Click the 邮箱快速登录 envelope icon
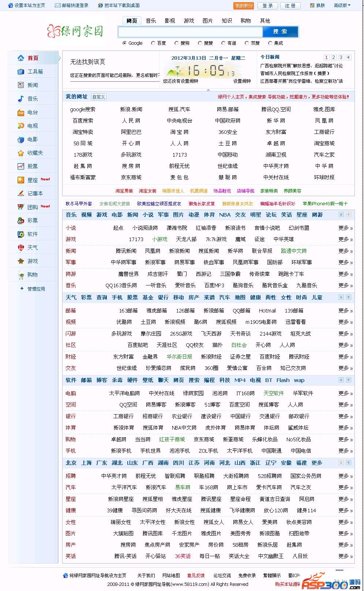The height and width of the screenshot is (591, 364). (57, 5)
